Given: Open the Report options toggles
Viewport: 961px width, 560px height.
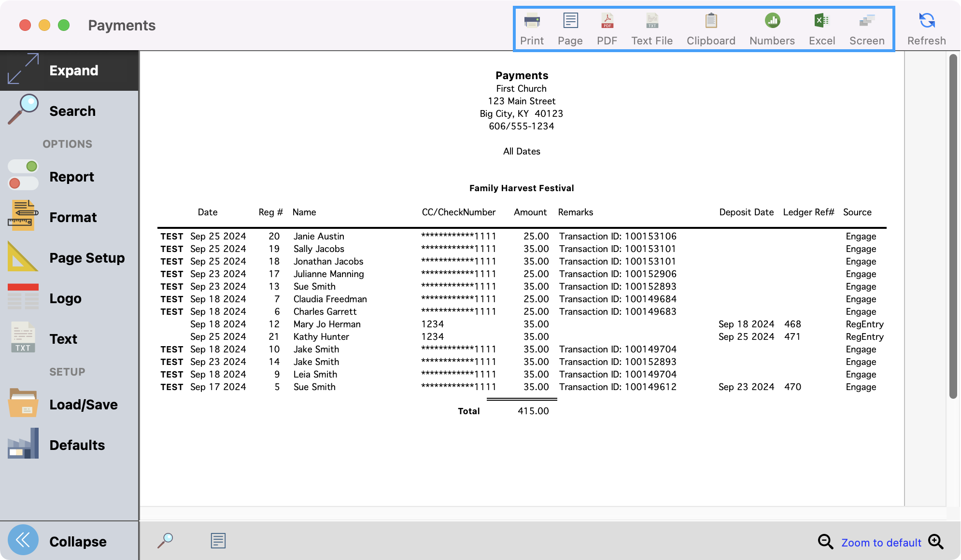Looking at the screenshot, I should [x=69, y=176].
